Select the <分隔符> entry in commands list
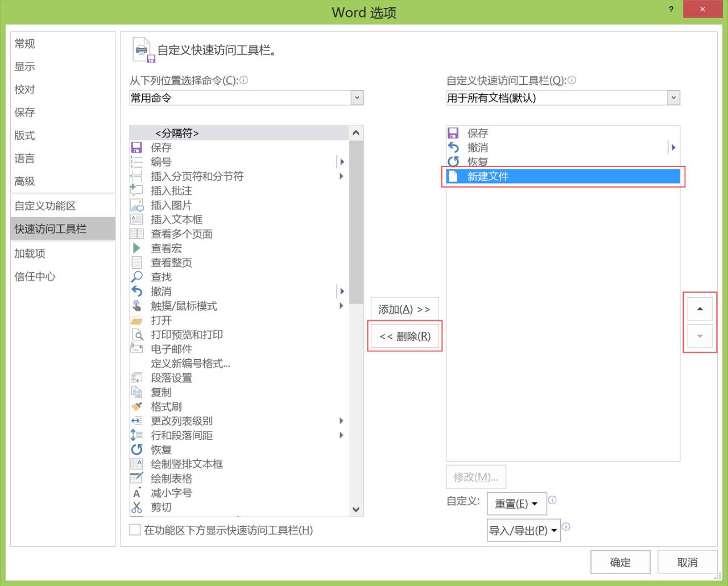The width and height of the screenshot is (728, 586). click(x=239, y=133)
